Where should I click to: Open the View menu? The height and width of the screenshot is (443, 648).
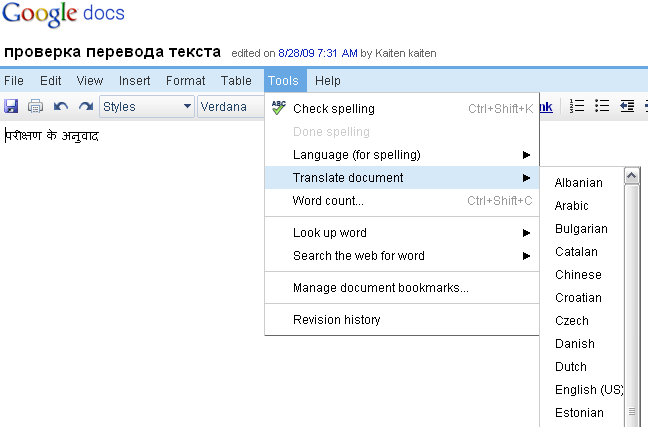90,81
